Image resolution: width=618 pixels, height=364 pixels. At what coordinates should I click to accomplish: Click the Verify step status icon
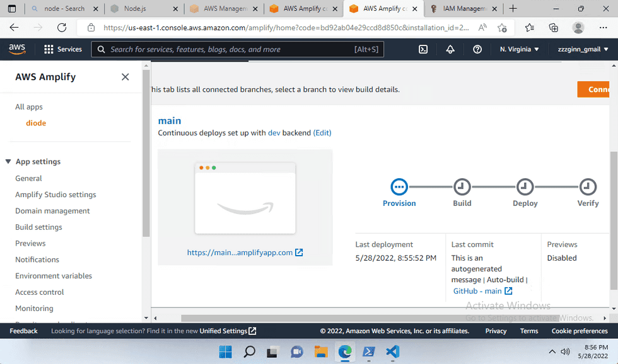coord(588,187)
